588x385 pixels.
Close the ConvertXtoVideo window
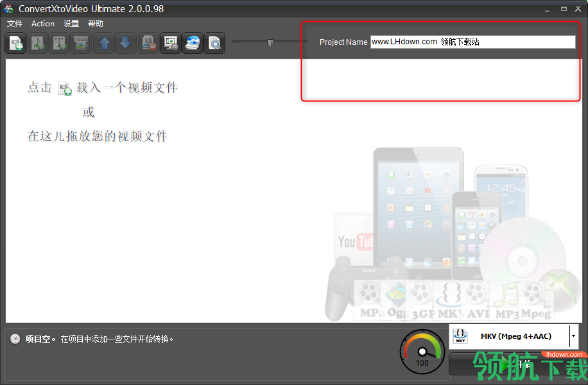(578, 9)
